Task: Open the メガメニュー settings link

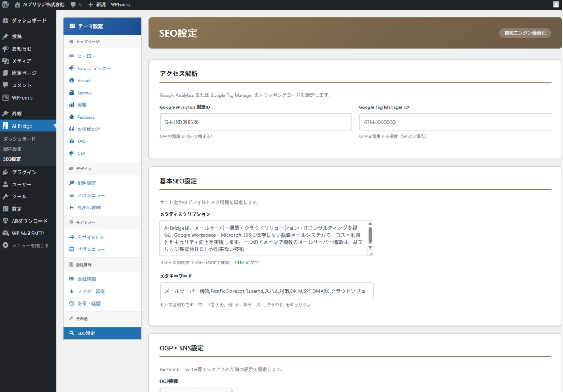Action: 91,196
